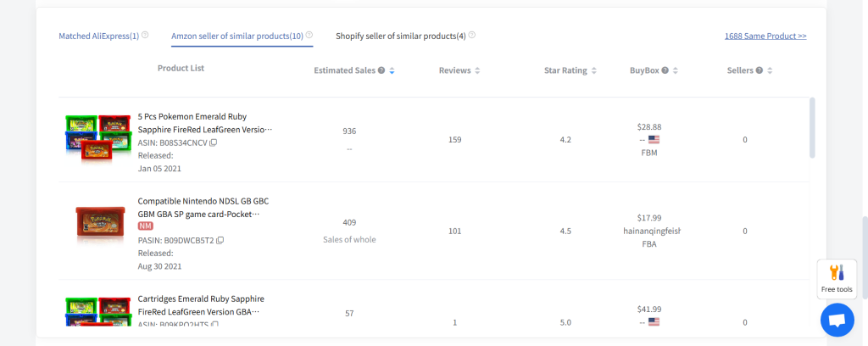
Task: Click the red NM badge
Action: point(146,226)
